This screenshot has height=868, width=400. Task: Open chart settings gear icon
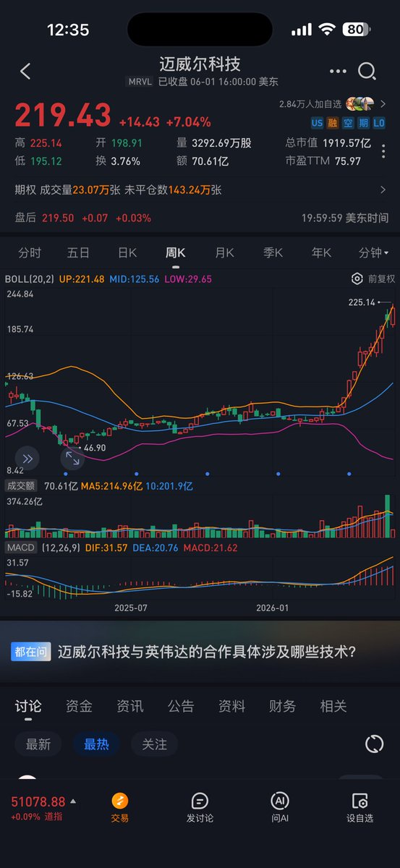click(x=357, y=278)
